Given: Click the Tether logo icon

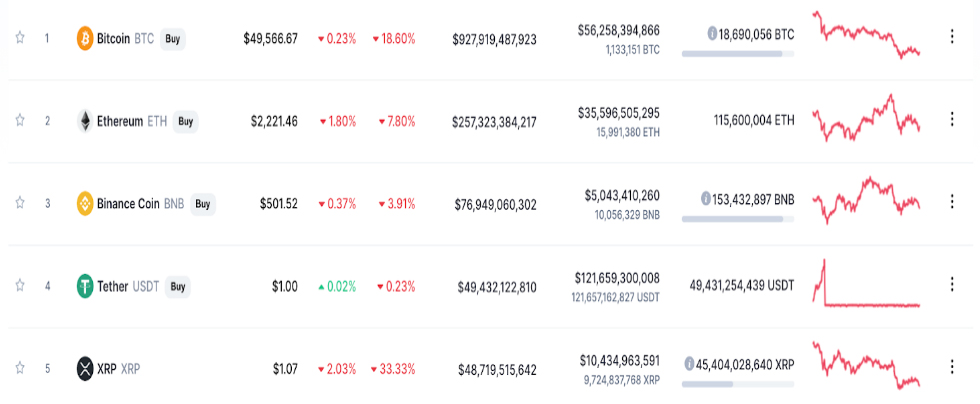Looking at the screenshot, I should point(85,287).
